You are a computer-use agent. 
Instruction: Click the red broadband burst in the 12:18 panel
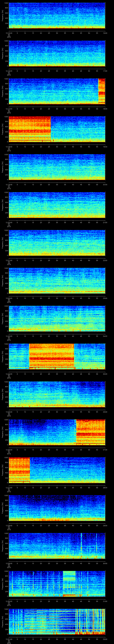(x=30, y=129)
